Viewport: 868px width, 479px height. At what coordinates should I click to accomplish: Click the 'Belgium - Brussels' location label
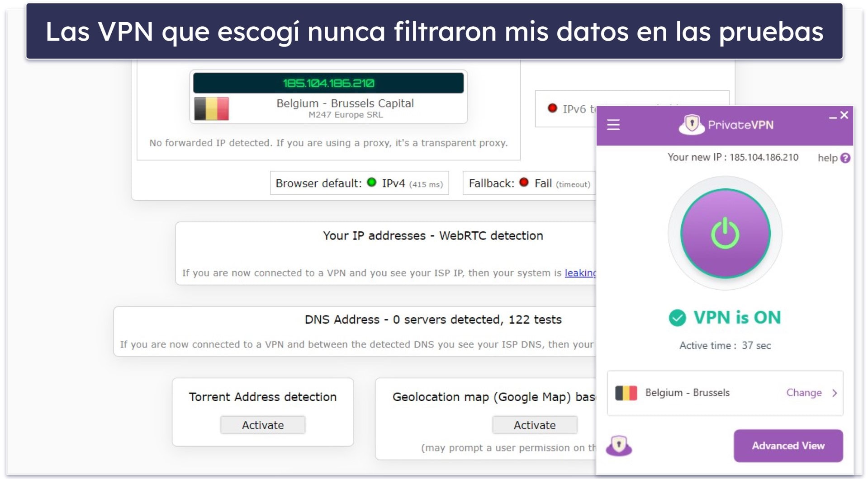click(x=687, y=393)
